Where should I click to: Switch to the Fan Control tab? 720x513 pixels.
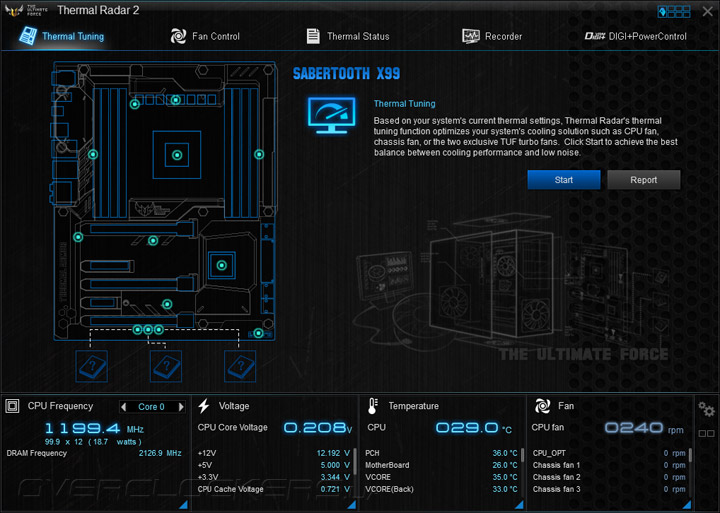coord(205,36)
